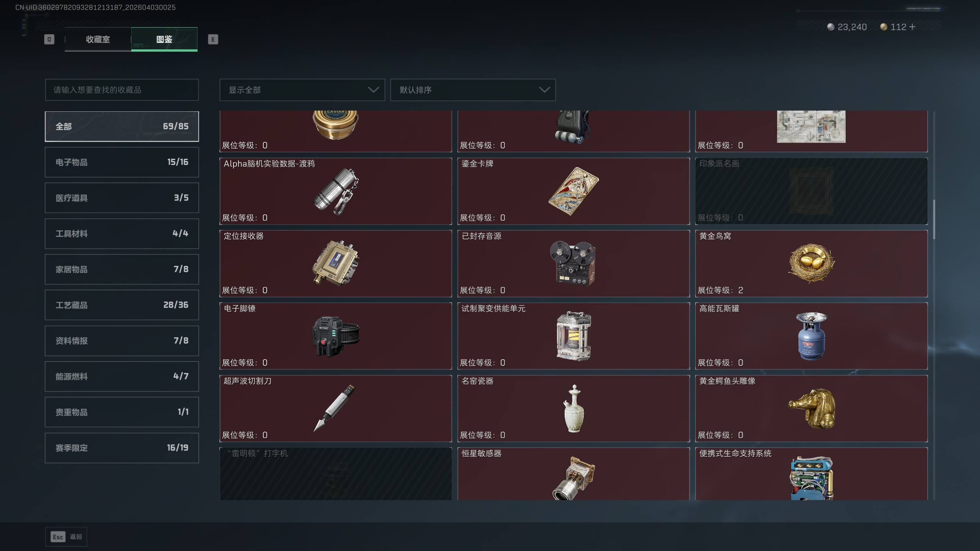
Task: Click the 超声波切割刀 cutting knife icon
Action: tap(335, 408)
